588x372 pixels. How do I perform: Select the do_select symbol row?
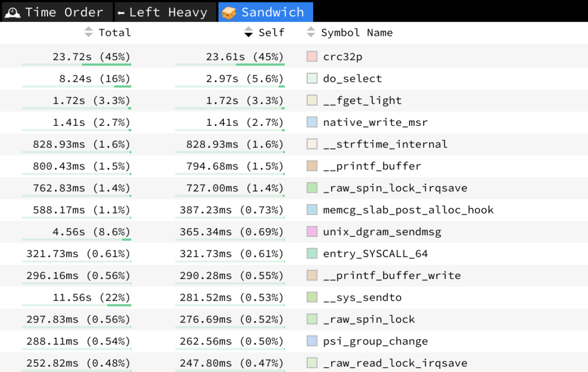[x=352, y=78]
